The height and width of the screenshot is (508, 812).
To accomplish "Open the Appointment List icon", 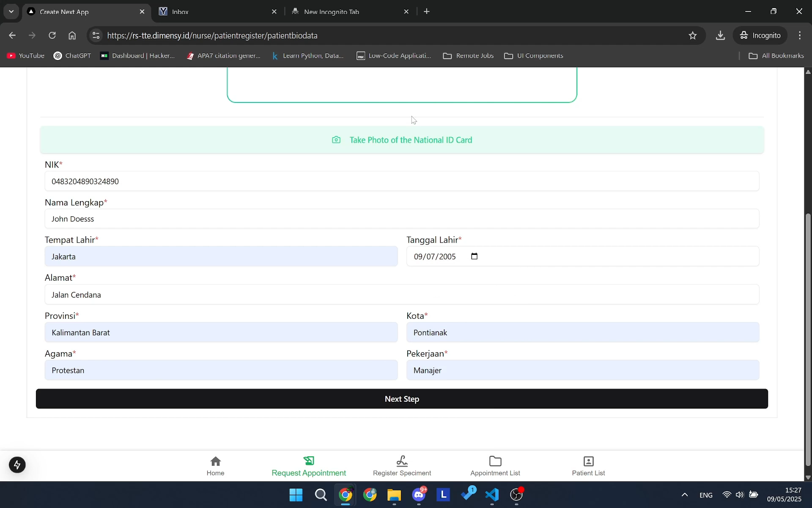I will [495, 461].
